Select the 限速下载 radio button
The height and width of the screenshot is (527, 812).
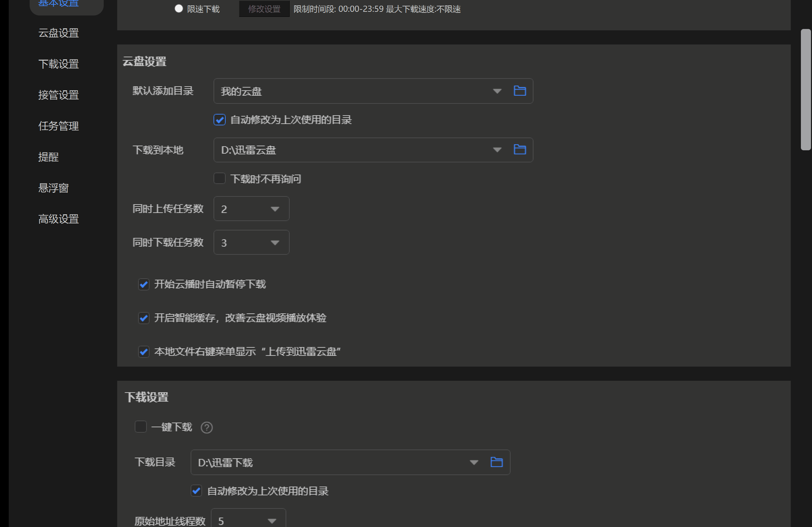(x=179, y=9)
